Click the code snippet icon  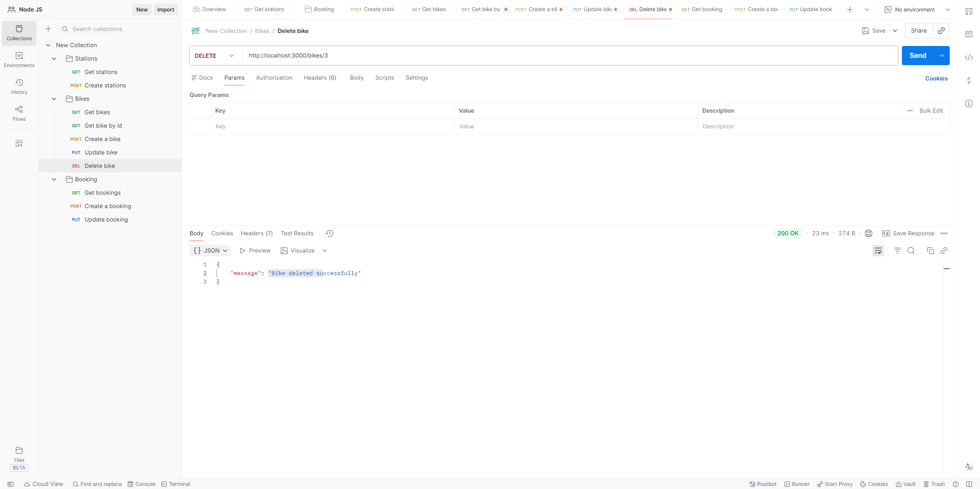[x=969, y=57]
